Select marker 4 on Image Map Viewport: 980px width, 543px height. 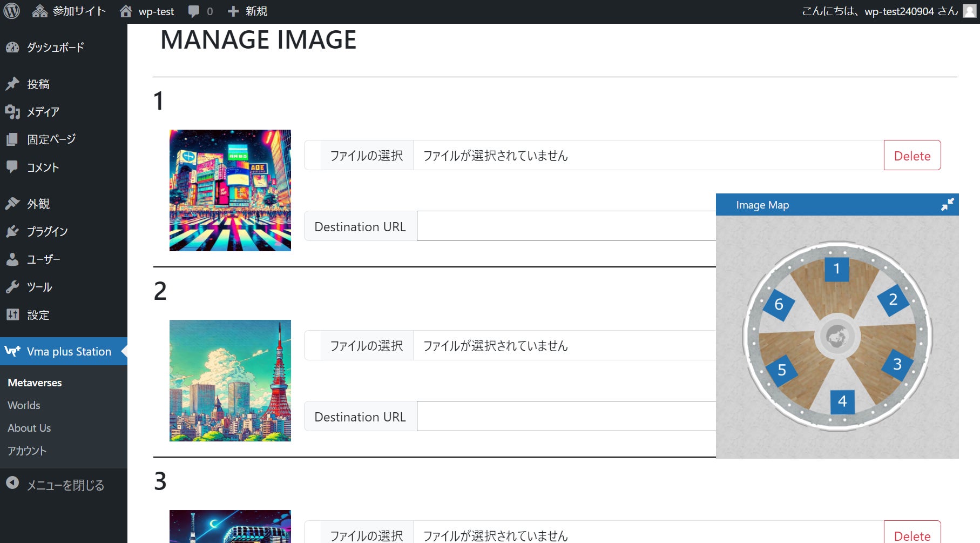842,401
